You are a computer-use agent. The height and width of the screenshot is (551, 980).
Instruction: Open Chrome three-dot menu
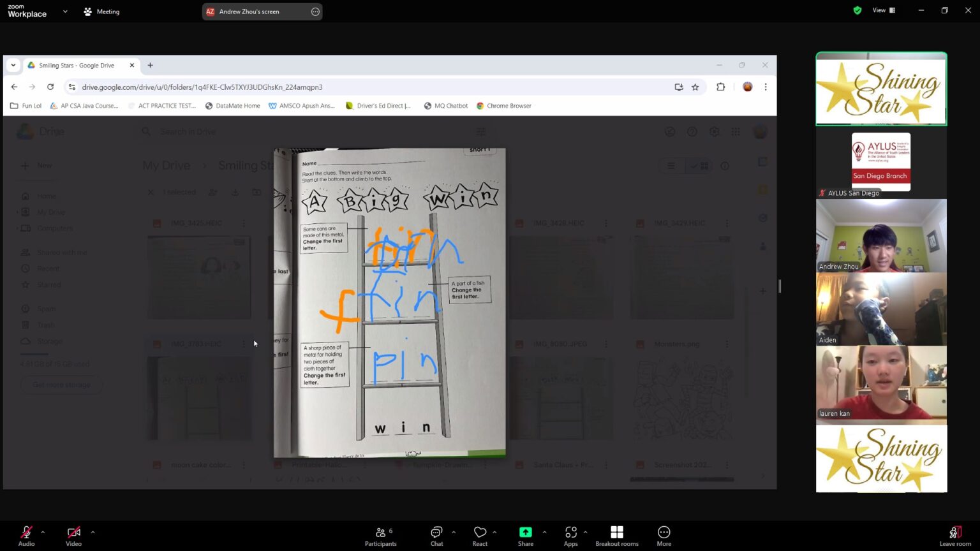point(766,87)
